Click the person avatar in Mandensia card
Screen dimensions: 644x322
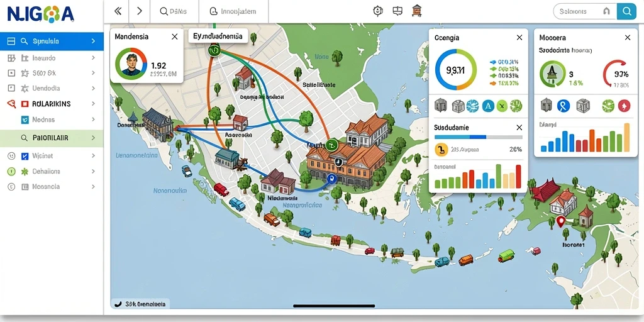pos(131,65)
